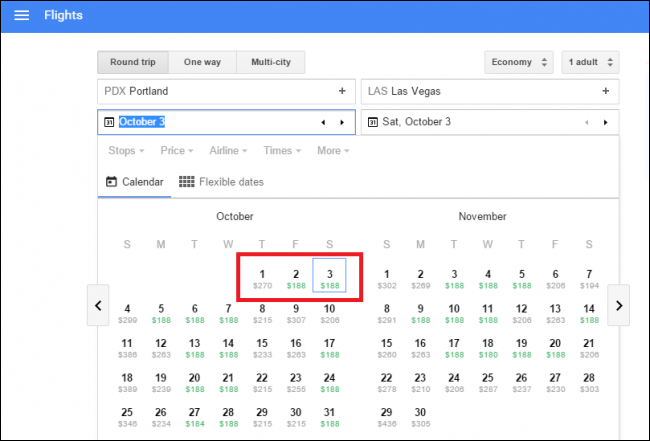
Task: Pick October 26 priced $234
Action: coord(161,417)
